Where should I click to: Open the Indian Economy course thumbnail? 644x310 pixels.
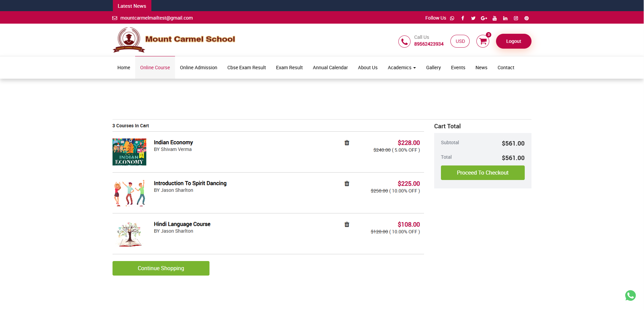[x=129, y=152]
